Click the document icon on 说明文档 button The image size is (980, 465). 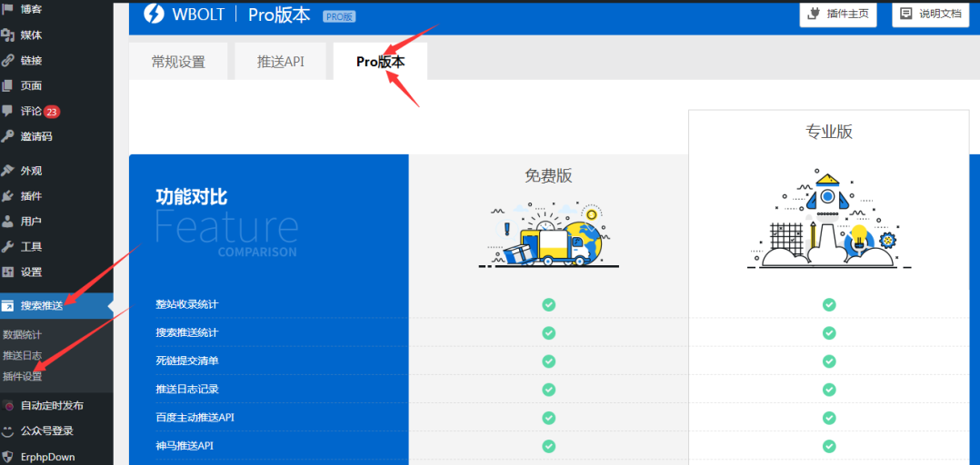pyautogui.click(x=905, y=14)
